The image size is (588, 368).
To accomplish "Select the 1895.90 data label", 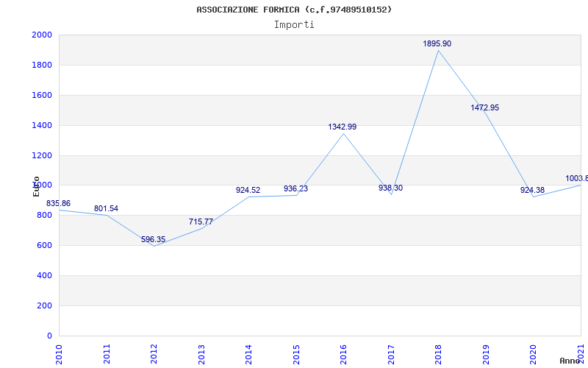I will [x=437, y=43].
